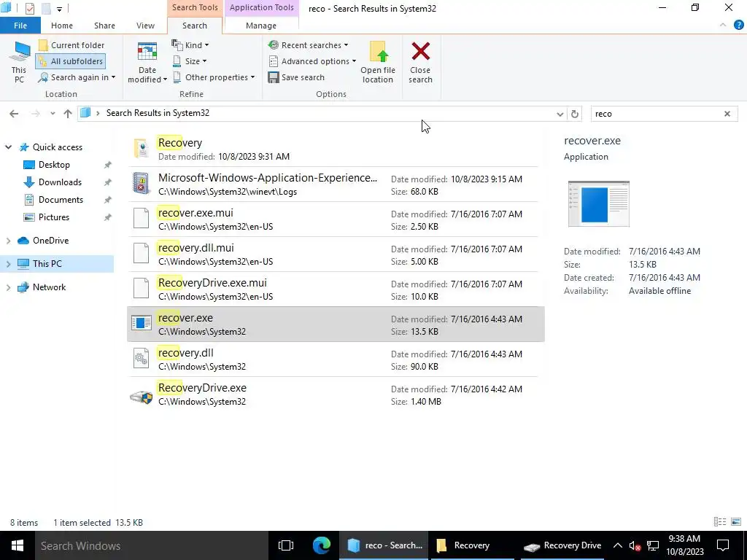Viewport: 747px width, 560px height.
Task: Select Desktop in Quick access
Action: (54, 165)
